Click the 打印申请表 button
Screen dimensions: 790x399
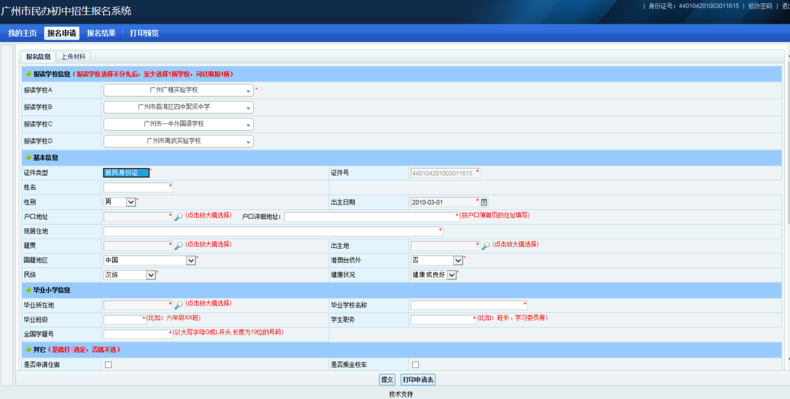pos(418,380)
